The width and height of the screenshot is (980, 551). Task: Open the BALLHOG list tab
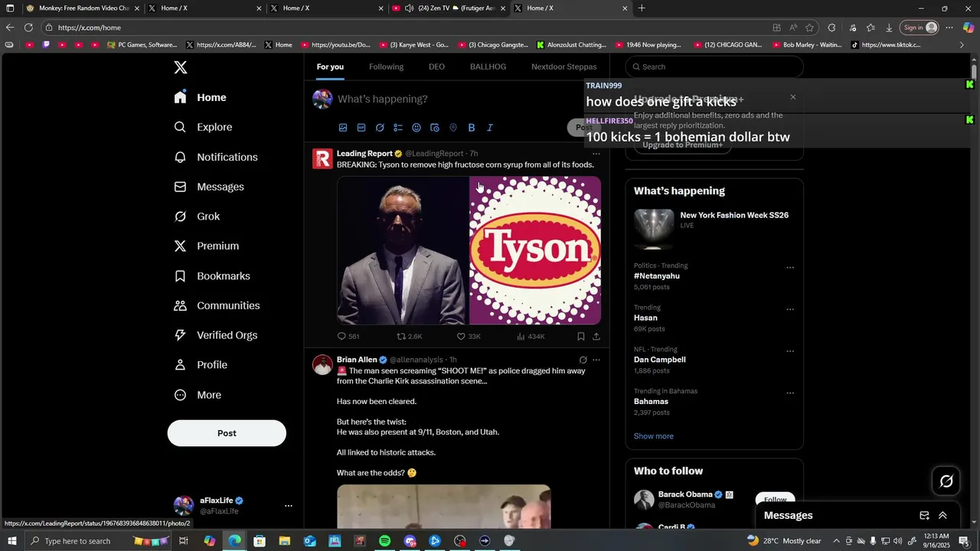(x=488, y=67)
